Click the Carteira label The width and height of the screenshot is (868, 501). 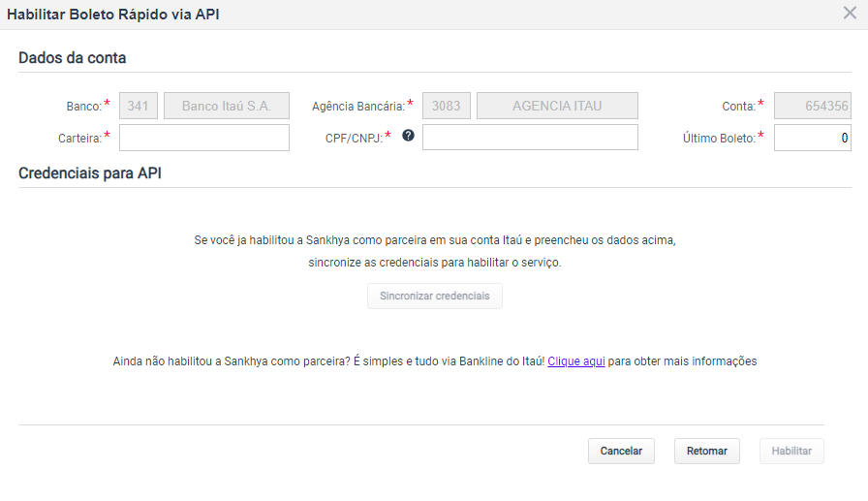coord(79,139)
